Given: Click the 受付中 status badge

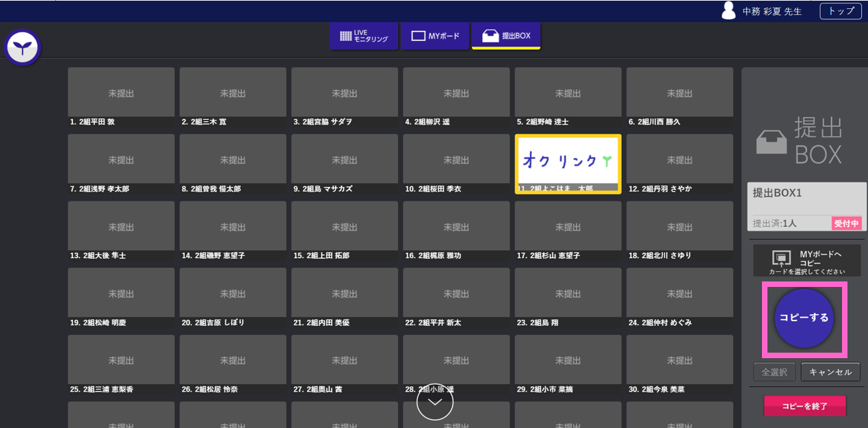Looking at the screenshot, I should point(846,223).
